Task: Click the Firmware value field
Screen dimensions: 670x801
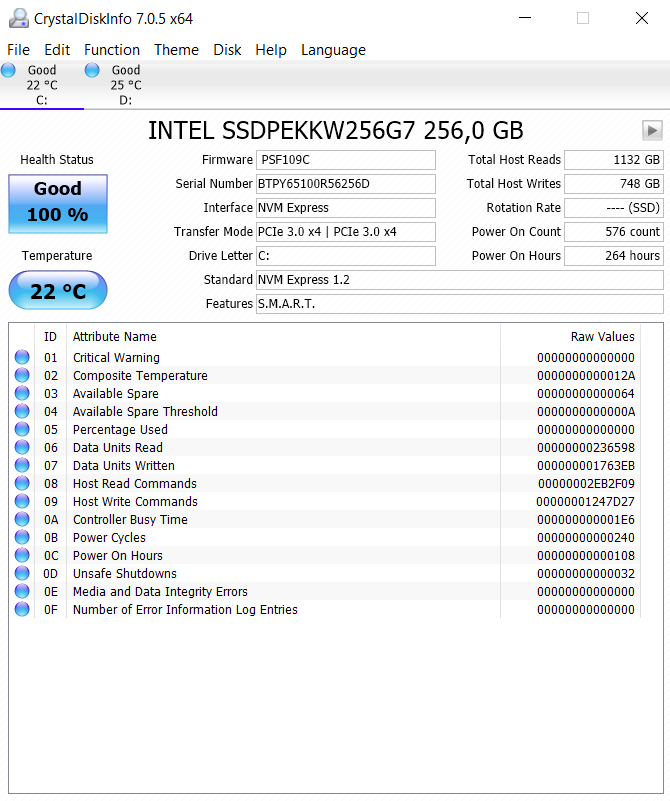Action: pos(346,160)
